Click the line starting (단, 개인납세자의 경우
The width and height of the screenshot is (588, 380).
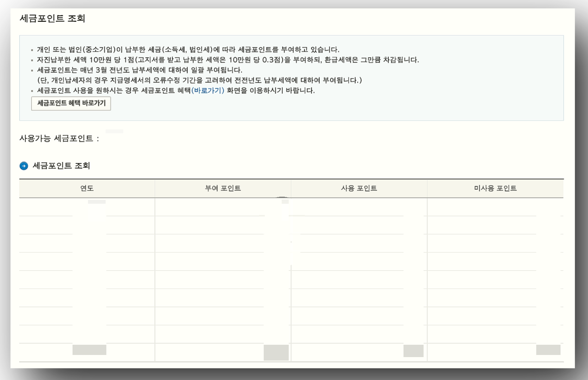pos(199,80)
